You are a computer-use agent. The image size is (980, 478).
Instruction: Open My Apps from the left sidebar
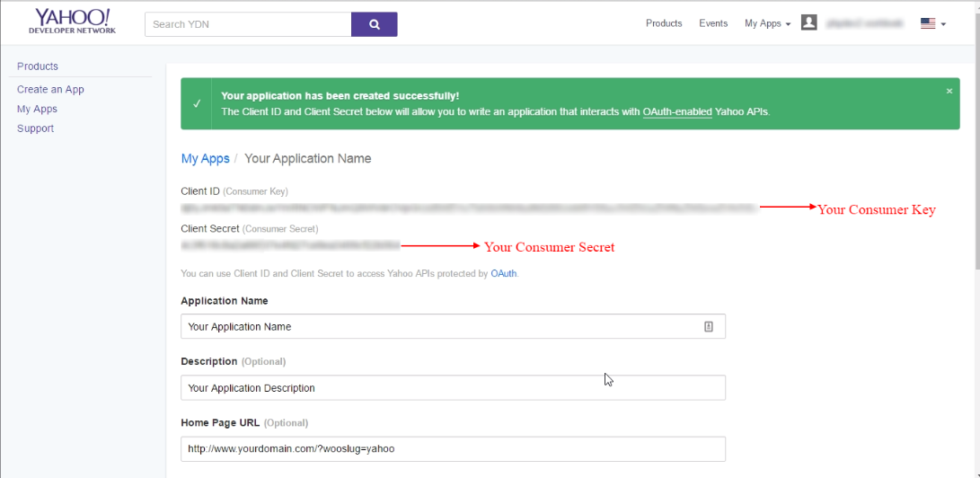coord(37,109)
